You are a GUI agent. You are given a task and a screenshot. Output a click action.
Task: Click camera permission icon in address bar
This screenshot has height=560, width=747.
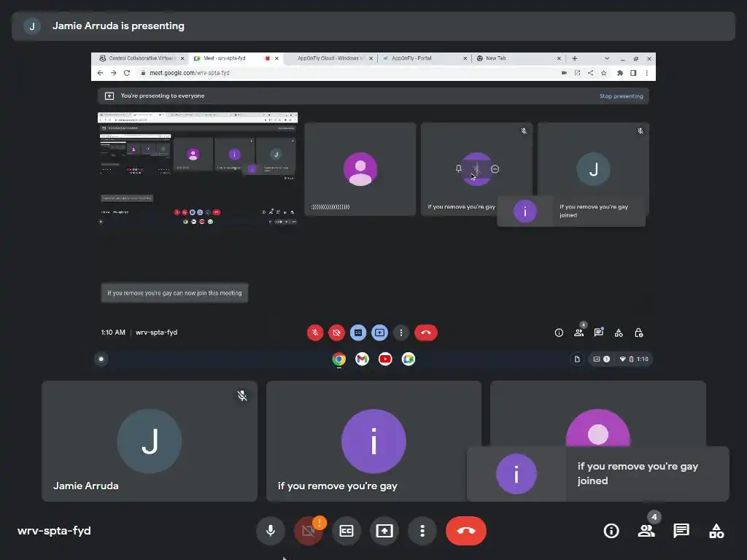pyautogui.click(x=564, y=73)
